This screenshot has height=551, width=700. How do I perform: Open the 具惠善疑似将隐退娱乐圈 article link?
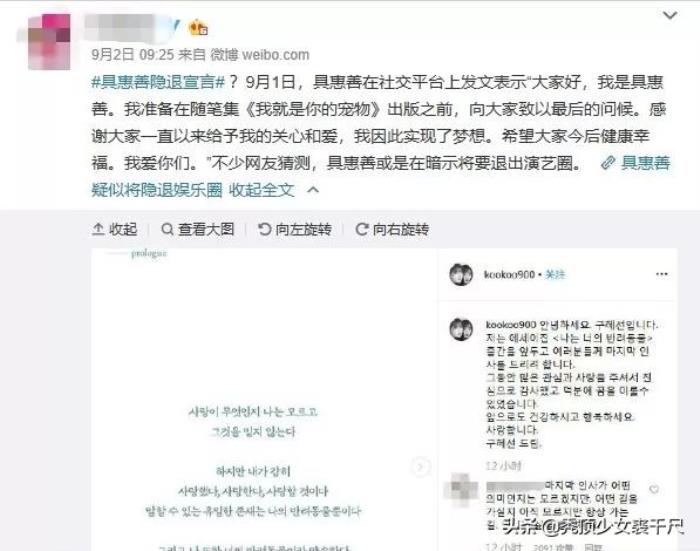380,176
